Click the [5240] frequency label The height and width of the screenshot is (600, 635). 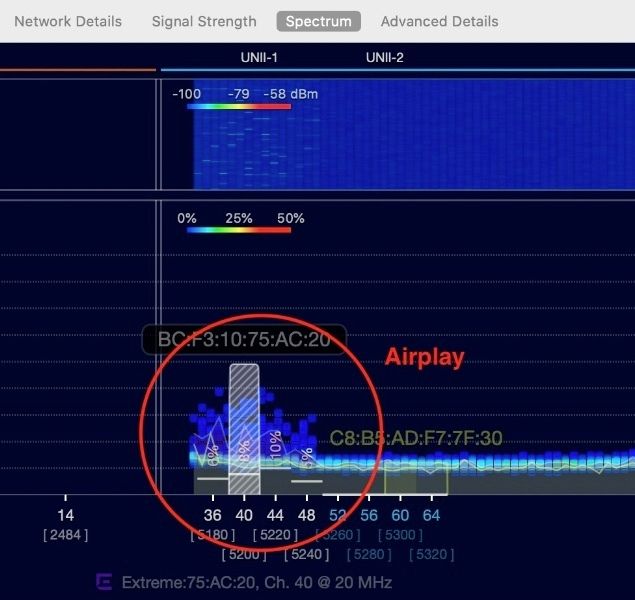coord(307,554)
